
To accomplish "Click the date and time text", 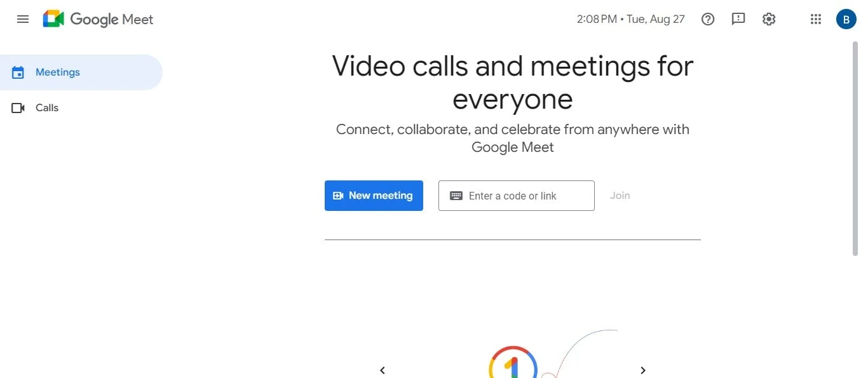I will (x=631, y=19).
